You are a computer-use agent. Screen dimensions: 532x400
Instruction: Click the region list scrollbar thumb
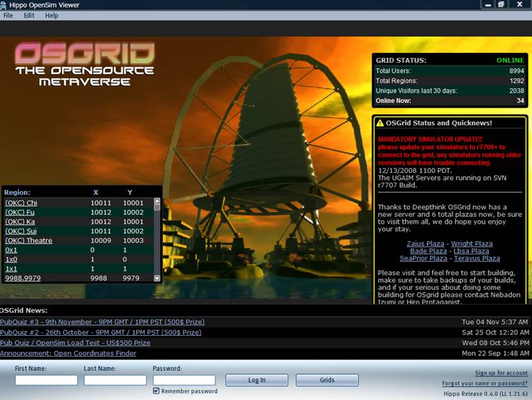point(157,207)
